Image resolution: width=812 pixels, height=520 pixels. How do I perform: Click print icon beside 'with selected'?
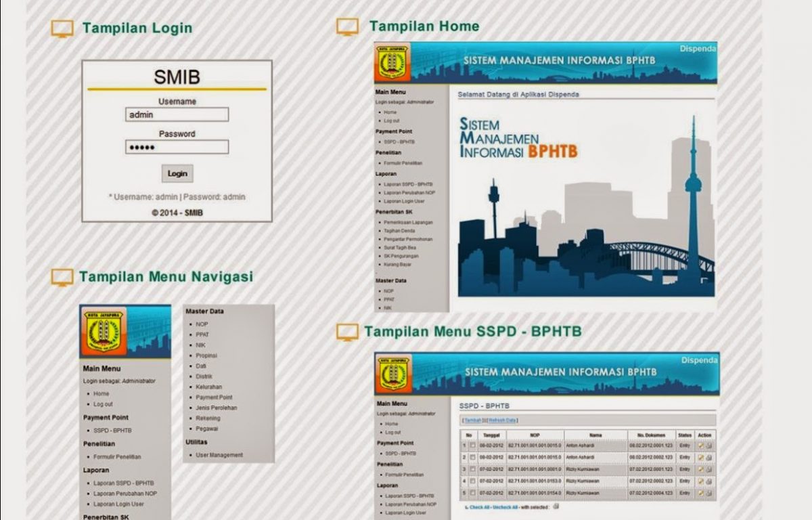point(556,506)
